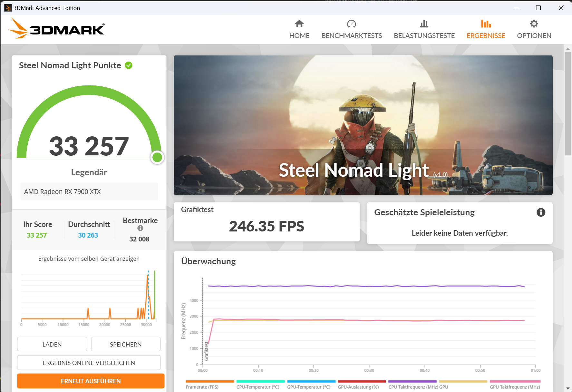Click the Steel Nomad Light hero image
This screenshot has width=572, height=392.
pos(363,125)
